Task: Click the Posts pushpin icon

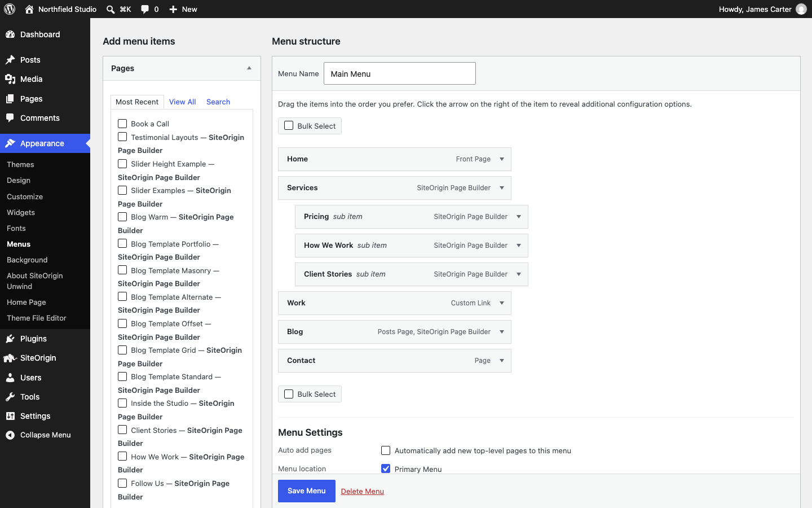Action: pyautogui.click(x=10, y=60)
